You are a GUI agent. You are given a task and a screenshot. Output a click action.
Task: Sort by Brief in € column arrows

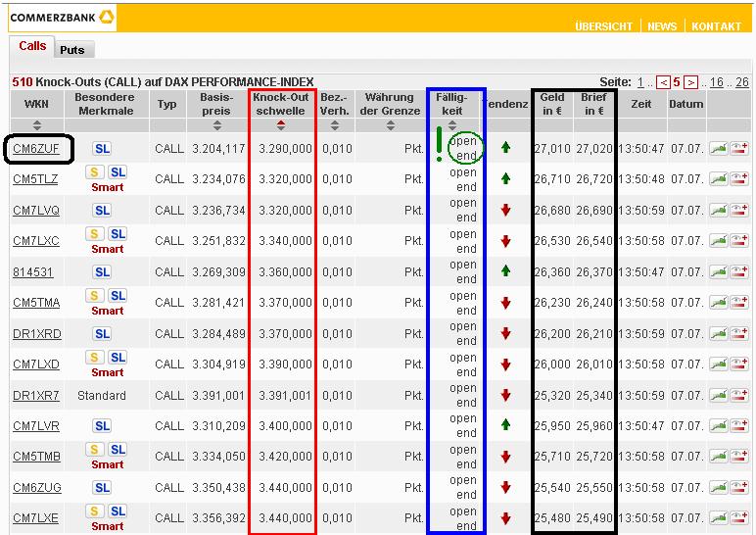(593, 125)
